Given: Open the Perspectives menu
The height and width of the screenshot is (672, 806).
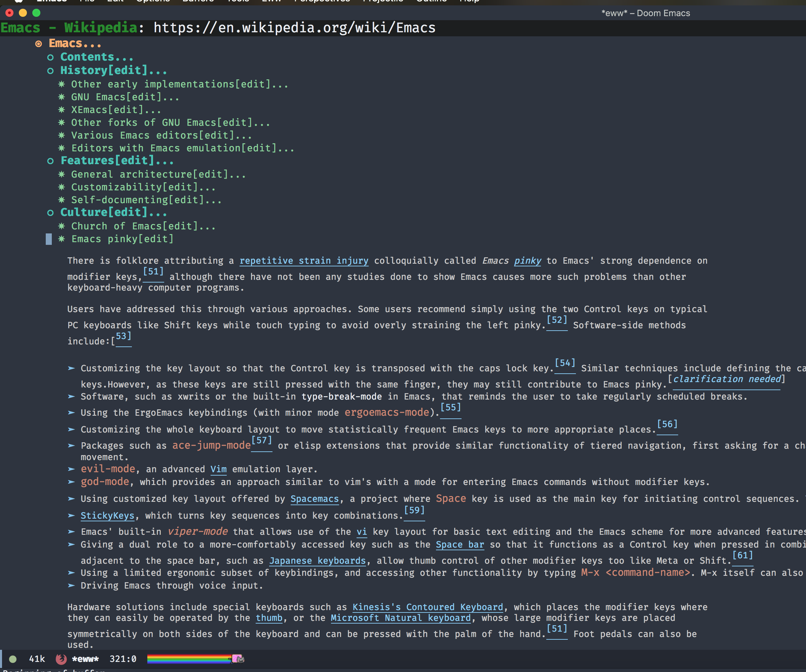Looking at the screenshot, I should [x=322, y=1].
